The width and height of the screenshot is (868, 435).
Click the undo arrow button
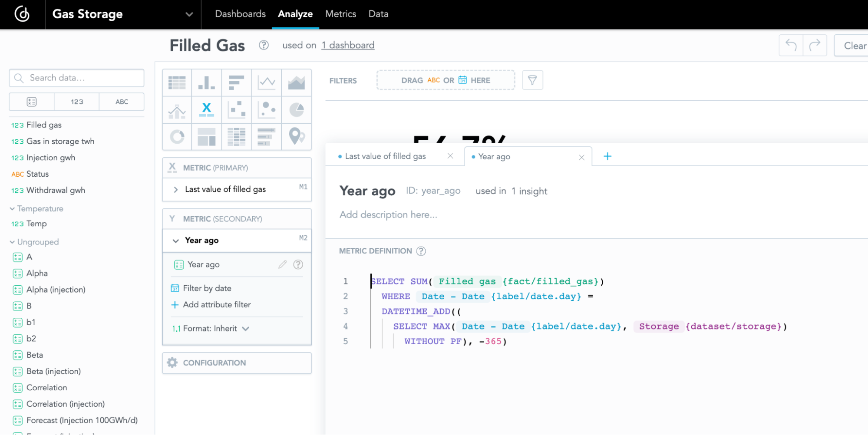[791, 45]
